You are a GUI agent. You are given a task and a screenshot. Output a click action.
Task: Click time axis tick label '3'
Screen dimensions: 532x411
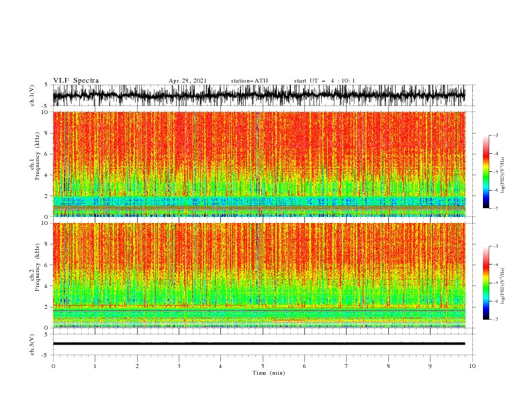click(179, 366)
